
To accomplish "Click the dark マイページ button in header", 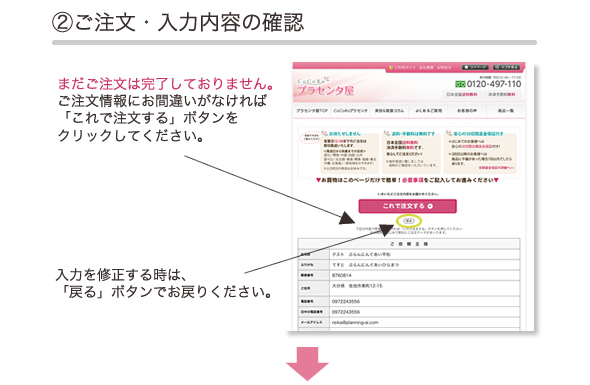I will pyautogui.click(x=475, y=67).
